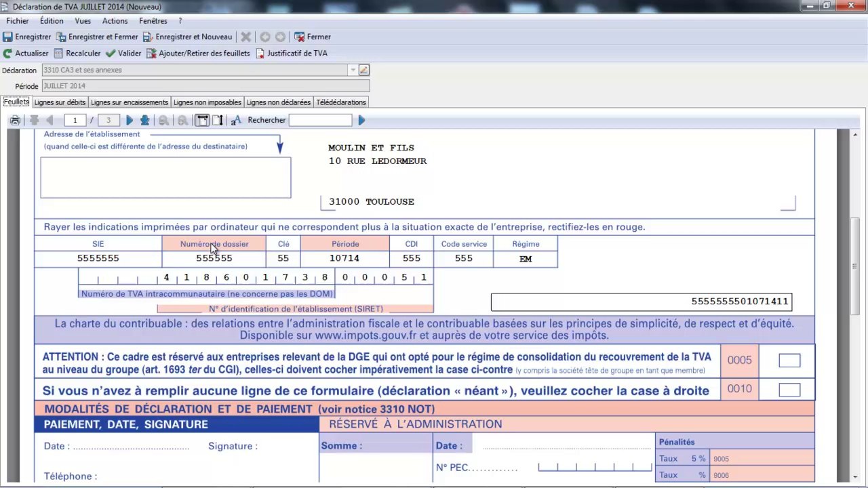The image size is (868, 488).
Task: Click the total page count field showing 3
Action: 108,121
